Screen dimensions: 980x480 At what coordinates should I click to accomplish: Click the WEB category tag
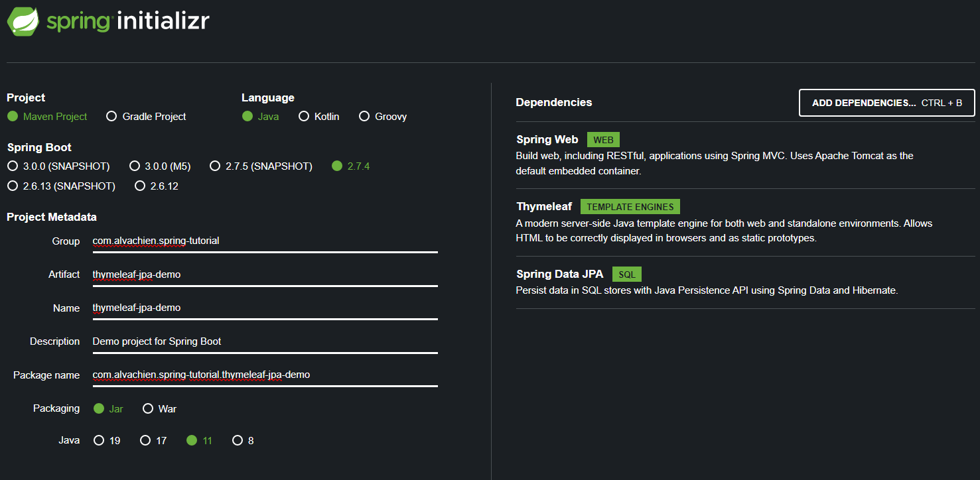603,140
